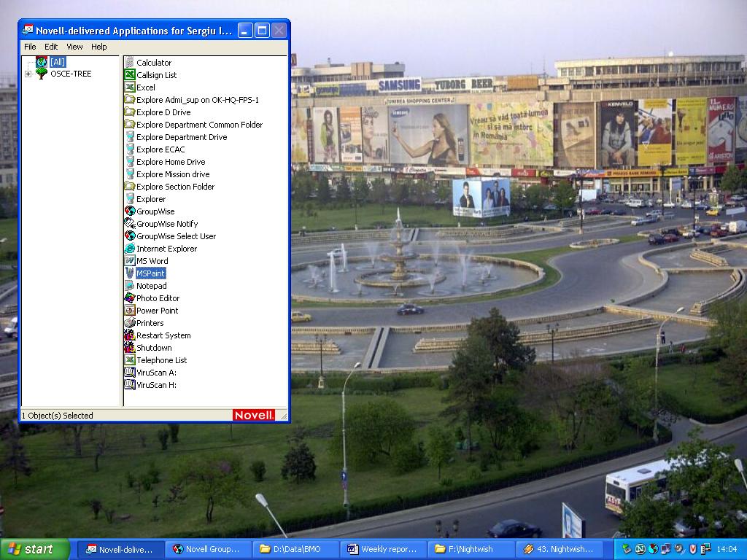Launch VirusScan A: icon
Screen dimensions: 747x560
pos(130,373)
